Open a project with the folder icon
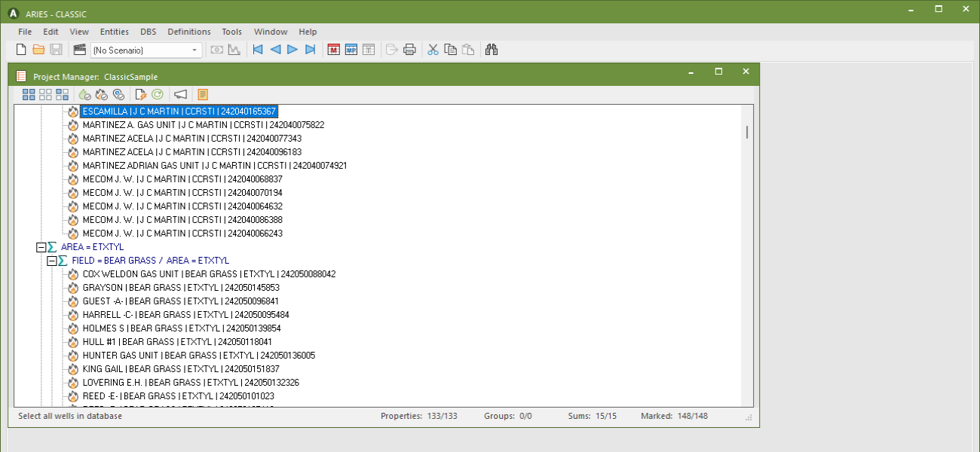Image resolution: width=980 pixels, height=452 pixels. point(38,50)
